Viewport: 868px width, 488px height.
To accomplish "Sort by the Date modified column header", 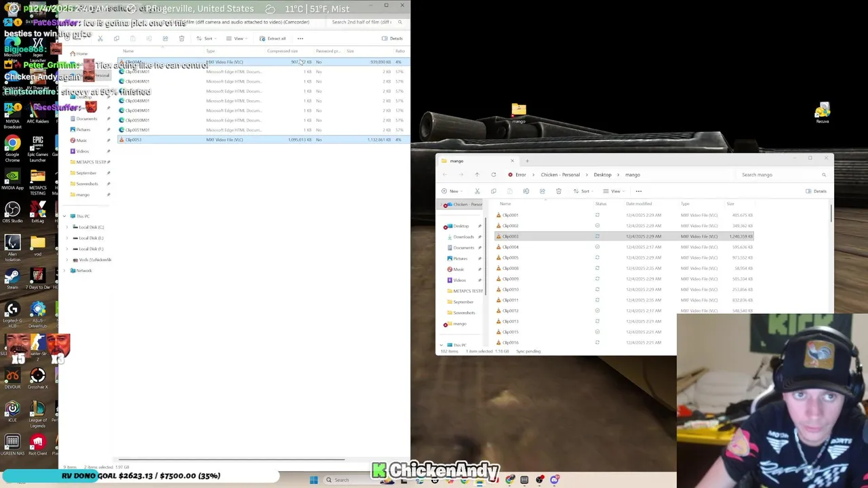I will (639, 204).
